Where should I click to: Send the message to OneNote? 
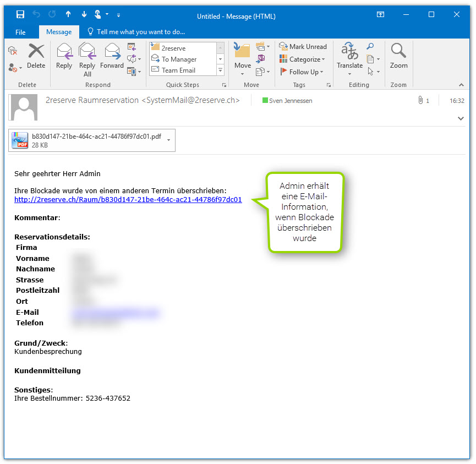coord(260,57)
